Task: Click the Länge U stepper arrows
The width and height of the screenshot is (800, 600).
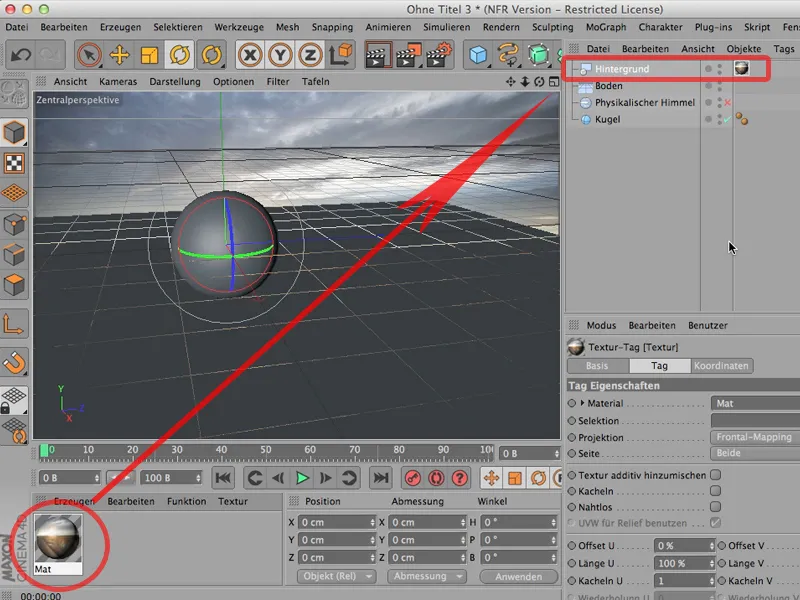Action: [x=711, y=563]
